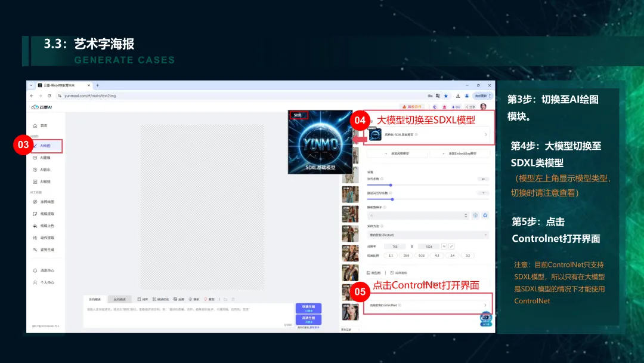
Task: Select the 9:16 aspect ratio
Action: (x=422, y=256)
